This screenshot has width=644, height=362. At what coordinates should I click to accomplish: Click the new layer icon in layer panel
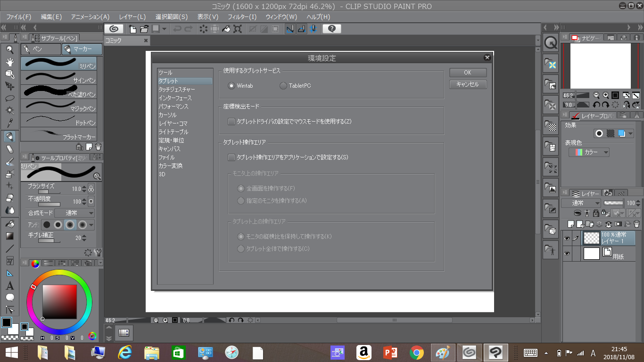[x=570, y=224]
